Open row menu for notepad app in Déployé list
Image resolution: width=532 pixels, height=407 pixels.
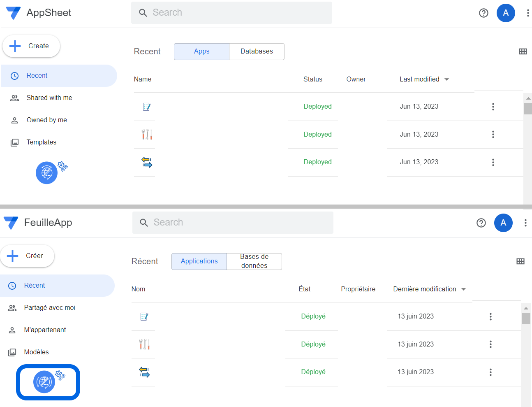click(x=490, y=316)
